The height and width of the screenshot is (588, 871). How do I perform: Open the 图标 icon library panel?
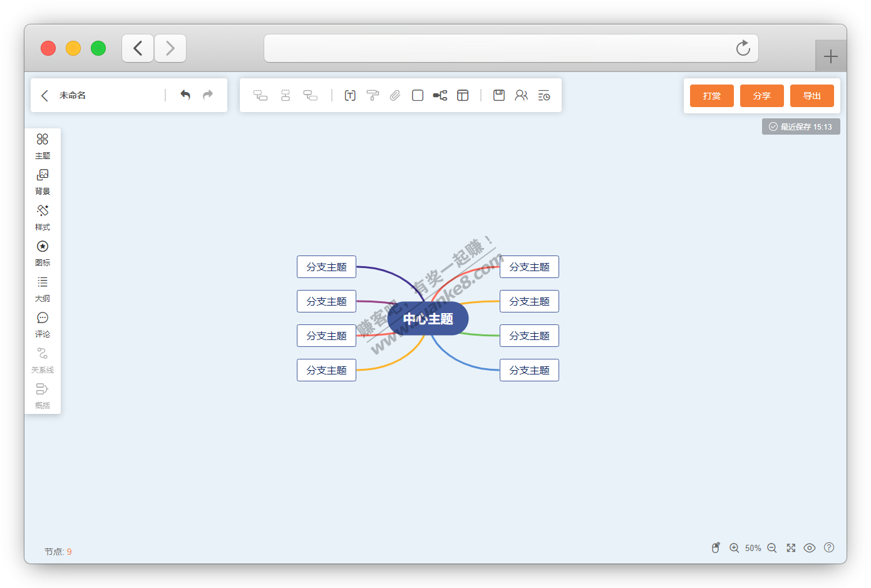43,254
